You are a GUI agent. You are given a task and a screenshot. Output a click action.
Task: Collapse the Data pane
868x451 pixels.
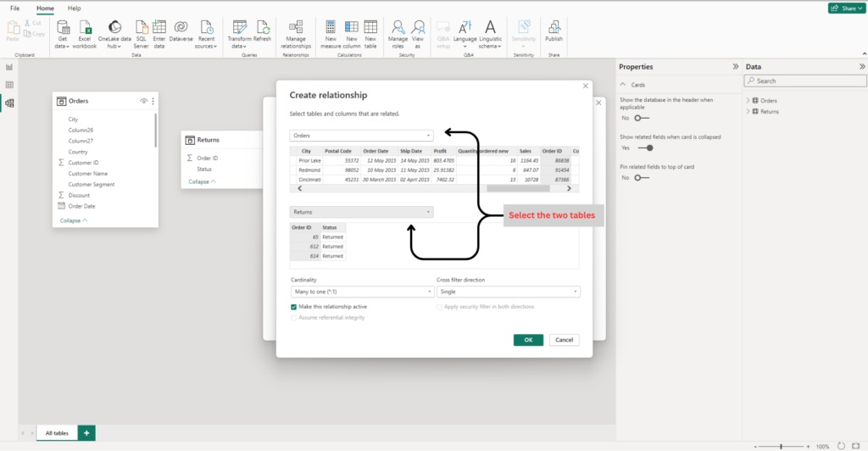tap(862, 66)
